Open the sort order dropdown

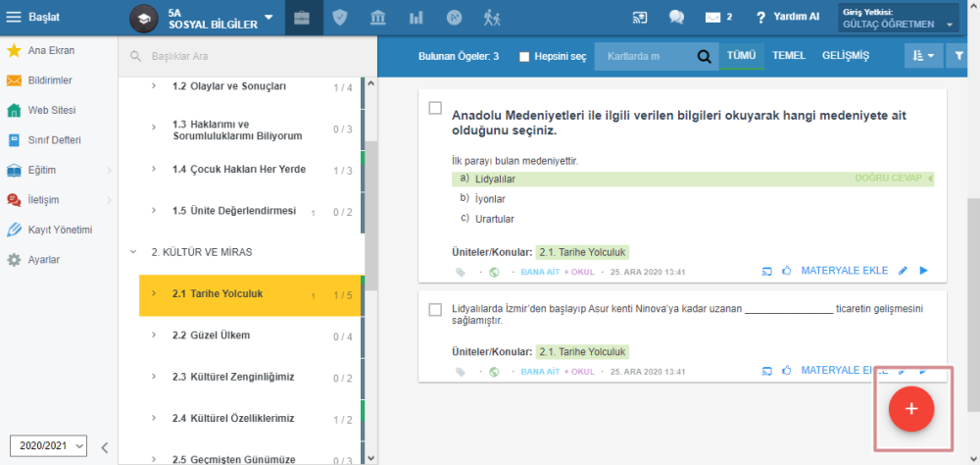coord(922,57)
